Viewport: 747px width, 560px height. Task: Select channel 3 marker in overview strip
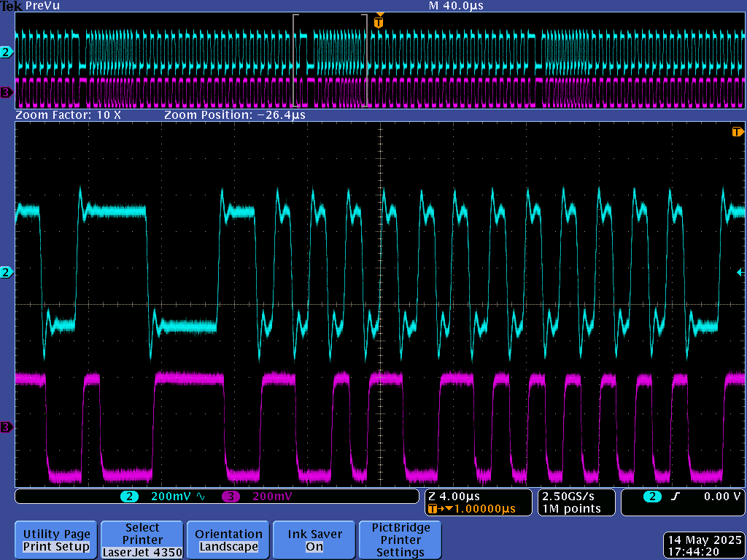7,93
